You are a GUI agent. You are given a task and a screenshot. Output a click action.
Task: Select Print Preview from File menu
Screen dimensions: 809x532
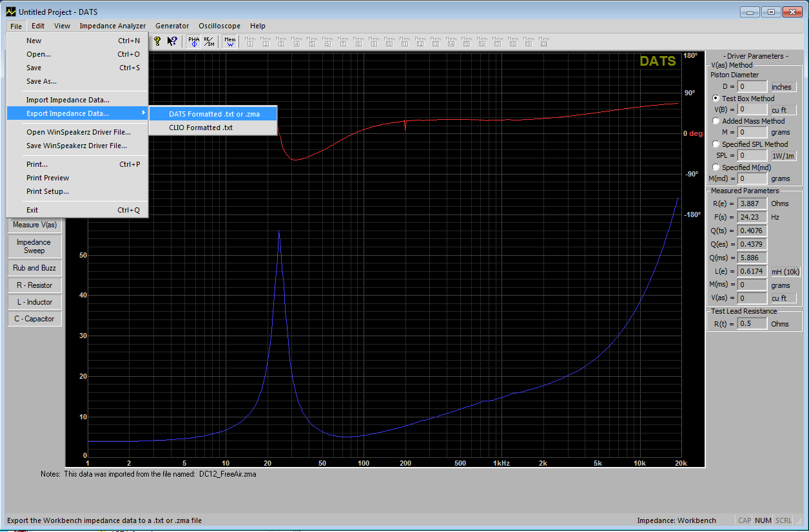77,178
